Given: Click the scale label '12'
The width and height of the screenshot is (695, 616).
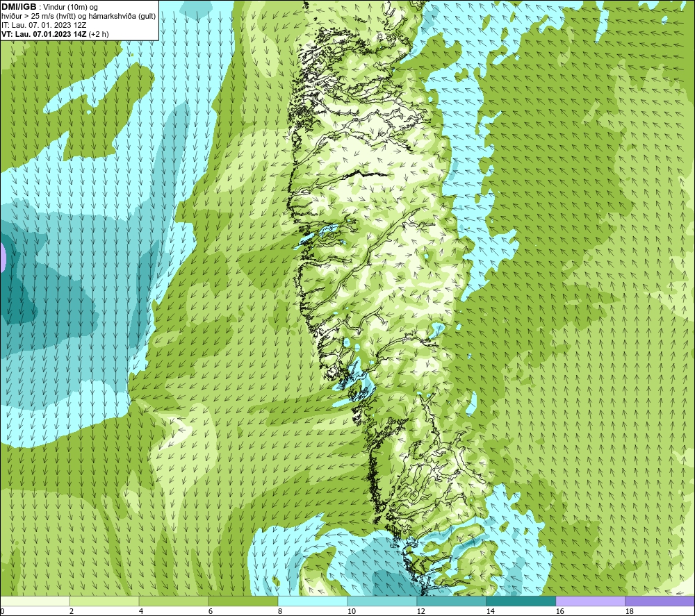Looking at the screenshot, I should pos(420,612).
